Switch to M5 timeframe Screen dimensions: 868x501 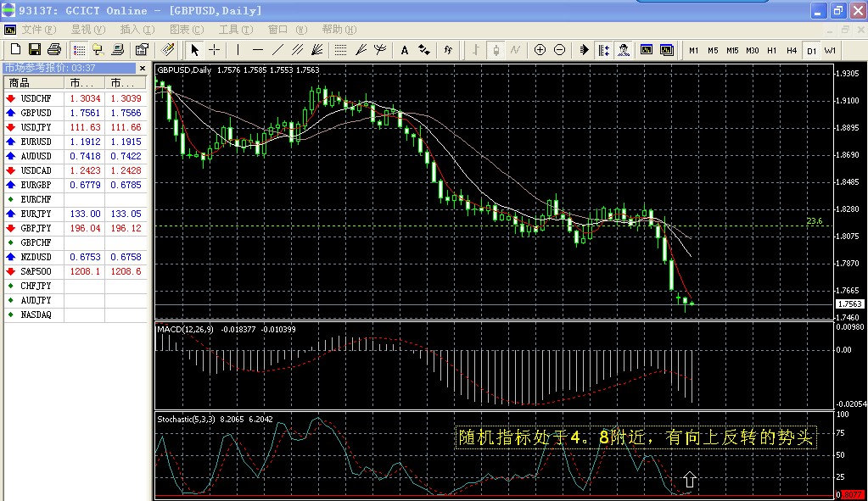[713, 50]
